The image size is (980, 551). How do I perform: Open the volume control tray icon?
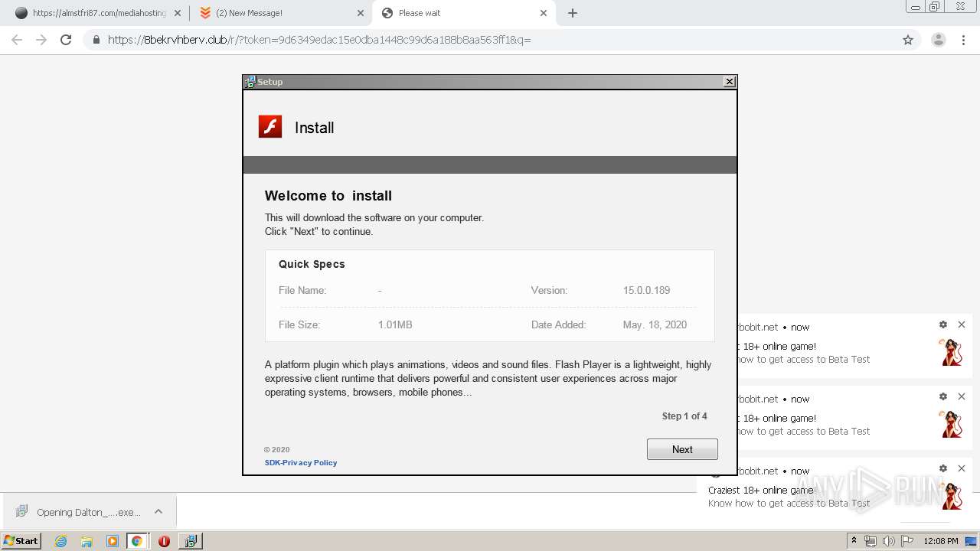coord(889,541)
